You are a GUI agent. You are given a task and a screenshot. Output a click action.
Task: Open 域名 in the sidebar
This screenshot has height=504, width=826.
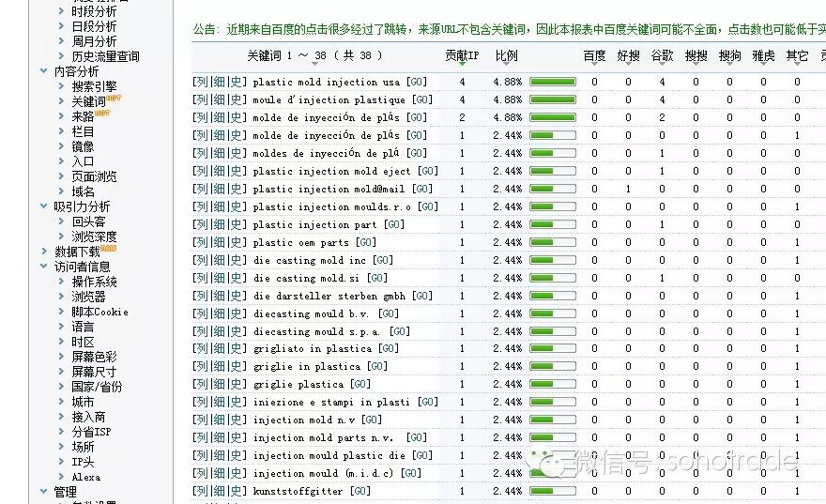coord(83,191)
